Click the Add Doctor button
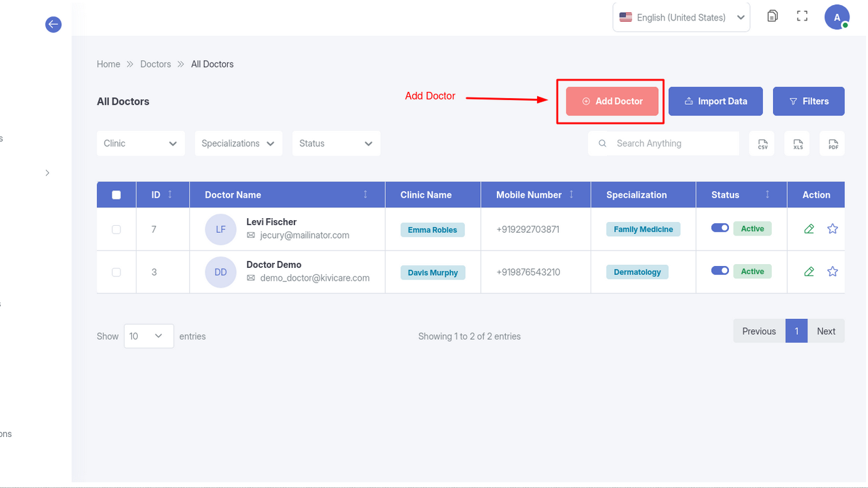The height and width of the screenshot is (488, 868). 612,101
